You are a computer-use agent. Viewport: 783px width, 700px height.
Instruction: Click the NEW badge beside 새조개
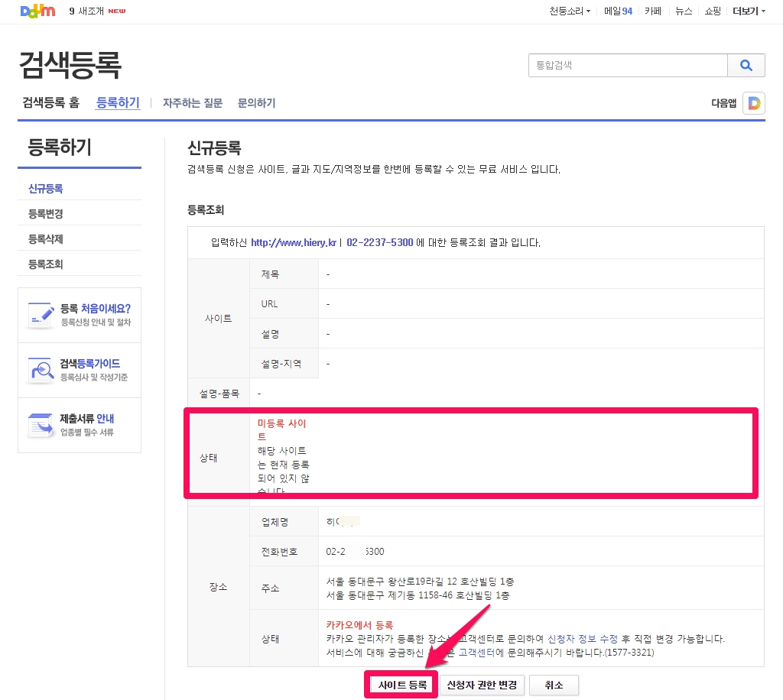[x=116, y=11]
